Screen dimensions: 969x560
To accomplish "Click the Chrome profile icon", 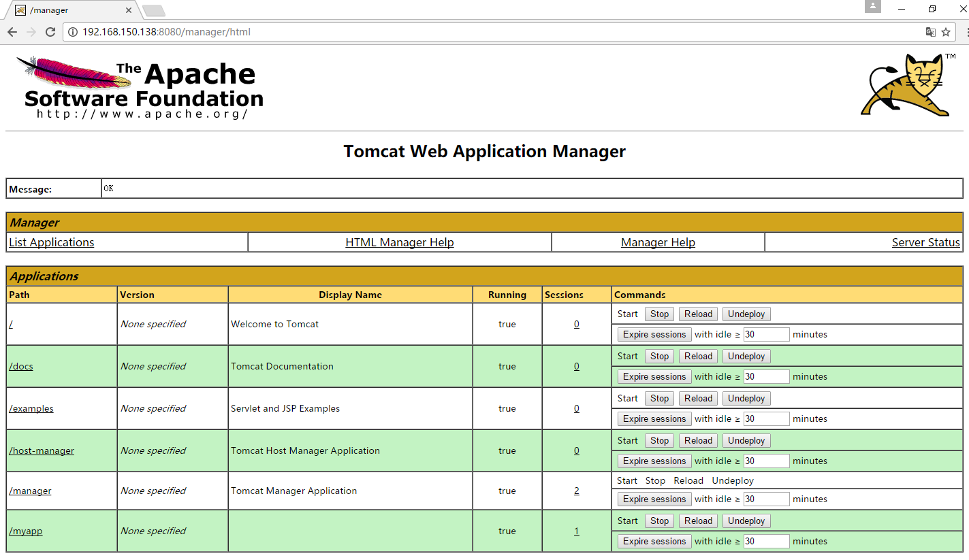I will [x=873, y=6].
